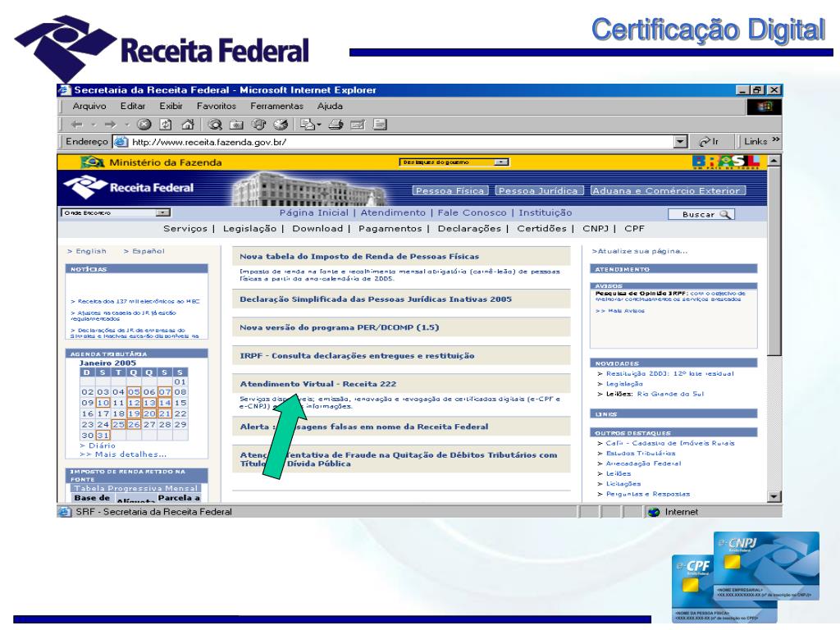Refresh the page with Refresh icon
The height and width of the screenshot is (630, 840).
[x=166, y=125]
